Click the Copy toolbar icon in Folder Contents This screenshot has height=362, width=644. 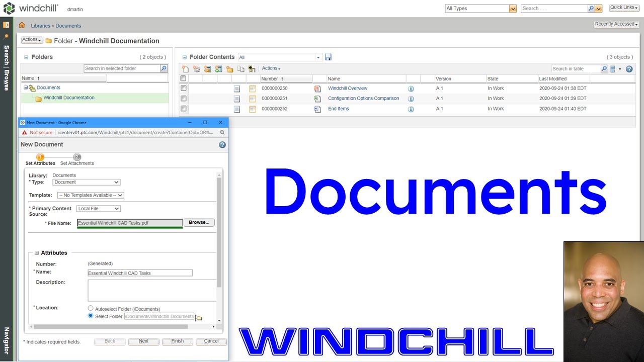pos(240,69)
